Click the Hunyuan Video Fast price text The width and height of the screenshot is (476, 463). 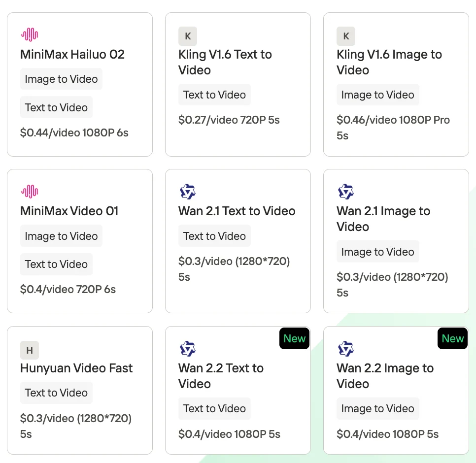[76, 426]
